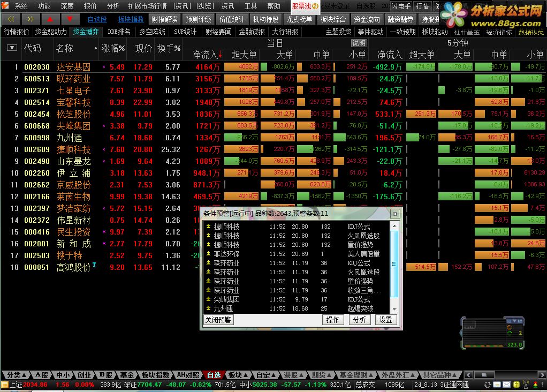Switch to 股票池 tab
Image resolution: width=547 pixels, height=392 pixels.
pos(305,6)
